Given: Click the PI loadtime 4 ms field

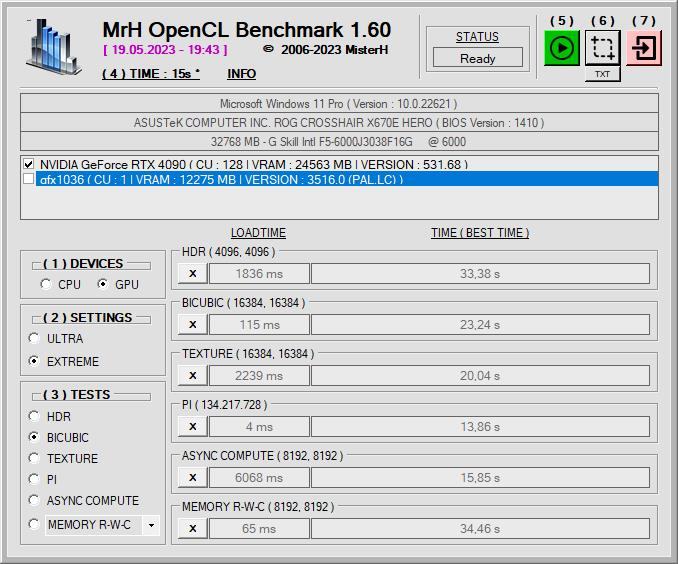Looking at the screenshot, I should point(259,426).
